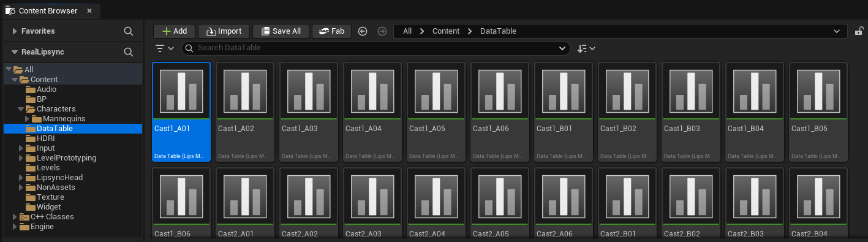
Task: Collapse the Content folder arrow
Action: 15,80
